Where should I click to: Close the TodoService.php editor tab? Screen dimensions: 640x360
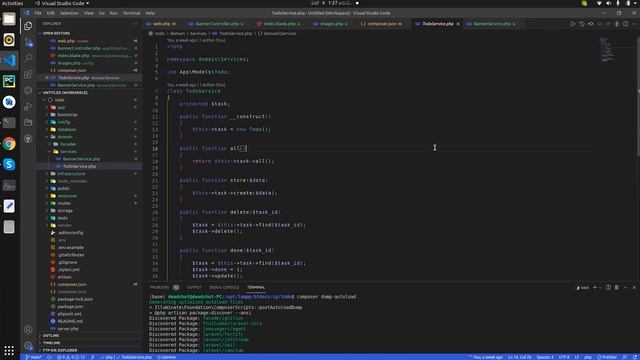coord(458,24)
